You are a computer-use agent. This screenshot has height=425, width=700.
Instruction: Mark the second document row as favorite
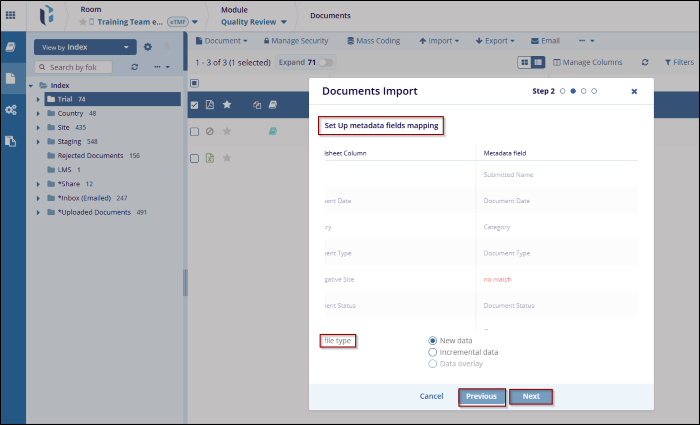click(x=227, y=131)
